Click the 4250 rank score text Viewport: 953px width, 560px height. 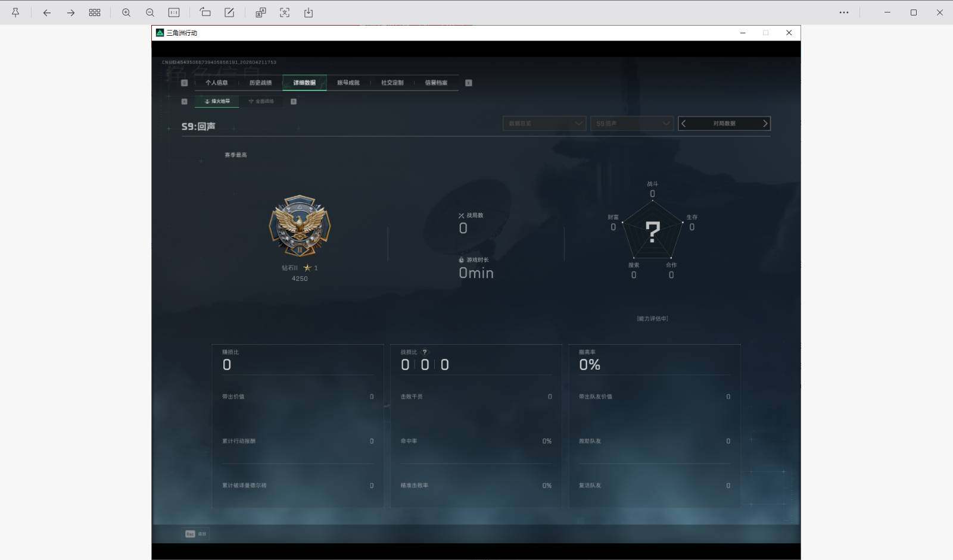(x=300, y=279)
